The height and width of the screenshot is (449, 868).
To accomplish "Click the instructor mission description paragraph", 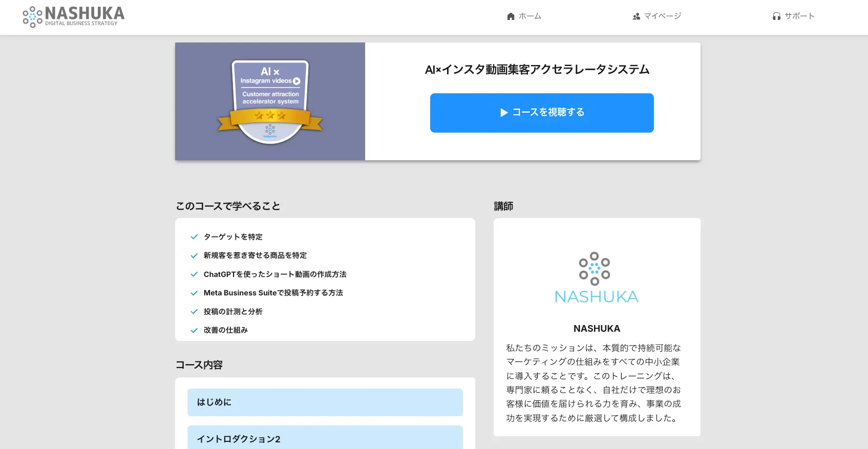I will point(594,383).
